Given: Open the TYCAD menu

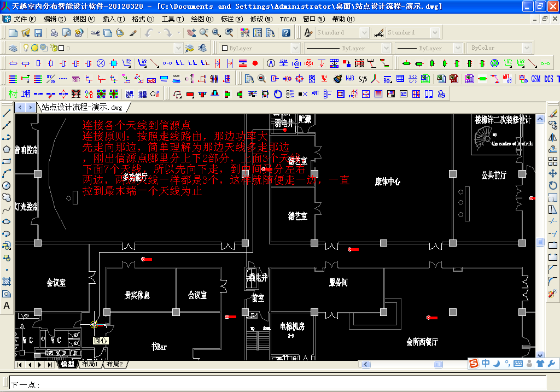Looking at the screenshot, I should (288, 19).
